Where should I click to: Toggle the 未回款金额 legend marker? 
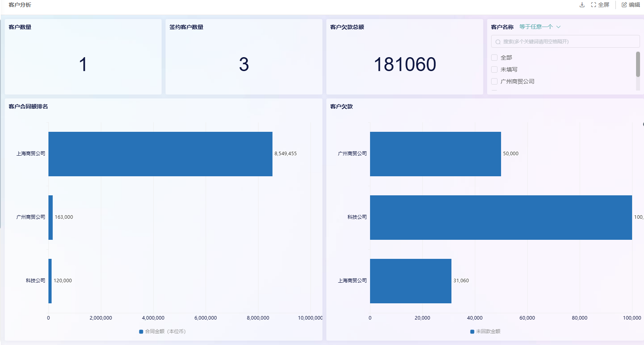tap(472, 332)
